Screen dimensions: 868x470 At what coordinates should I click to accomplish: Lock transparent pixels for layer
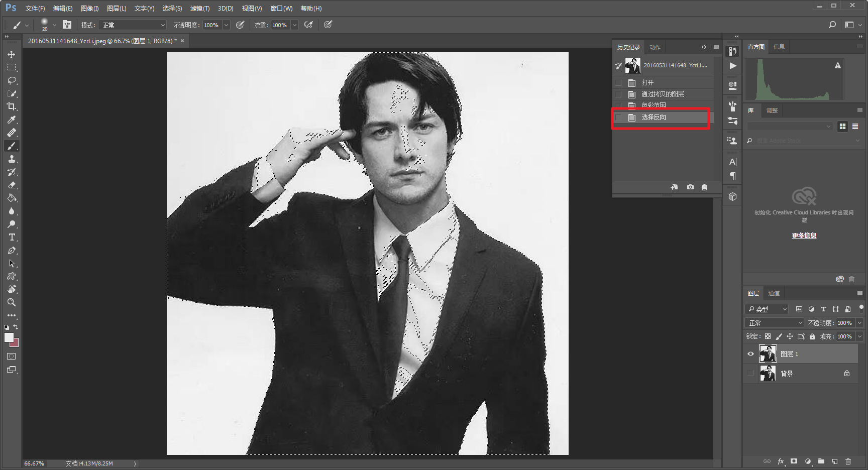pos(768,336)
